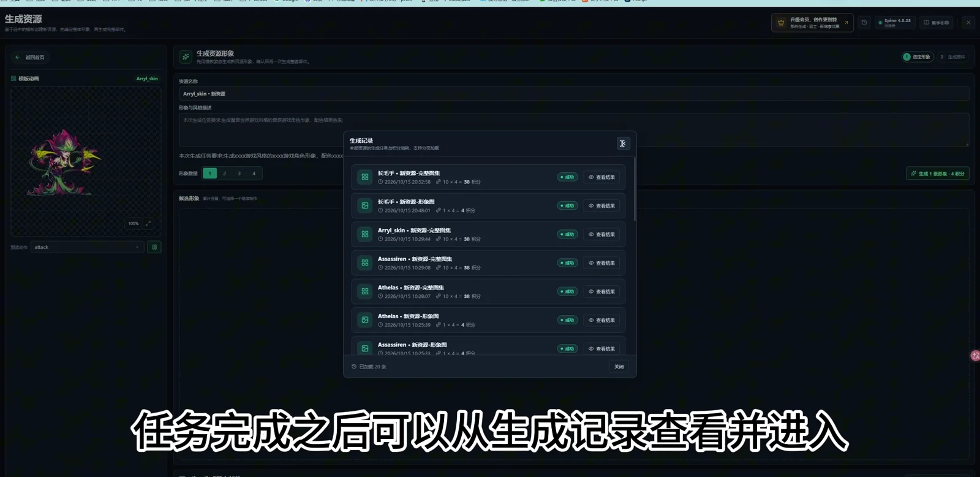Click the image icon of 长毛手 形象图 record
Image resolution: width=980 pixels, height=477 pixels.
365,206
